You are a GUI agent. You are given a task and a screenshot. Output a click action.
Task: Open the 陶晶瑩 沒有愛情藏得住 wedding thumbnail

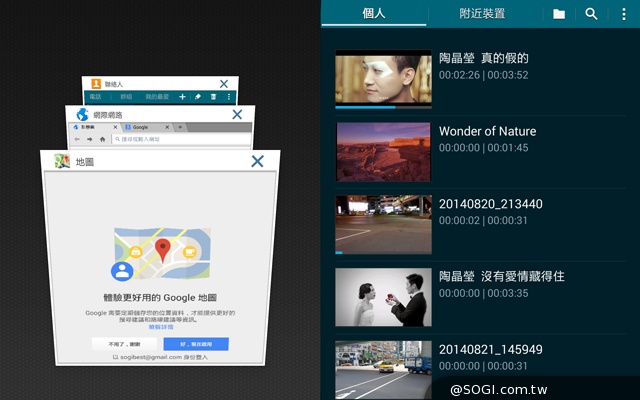point(383,297)
